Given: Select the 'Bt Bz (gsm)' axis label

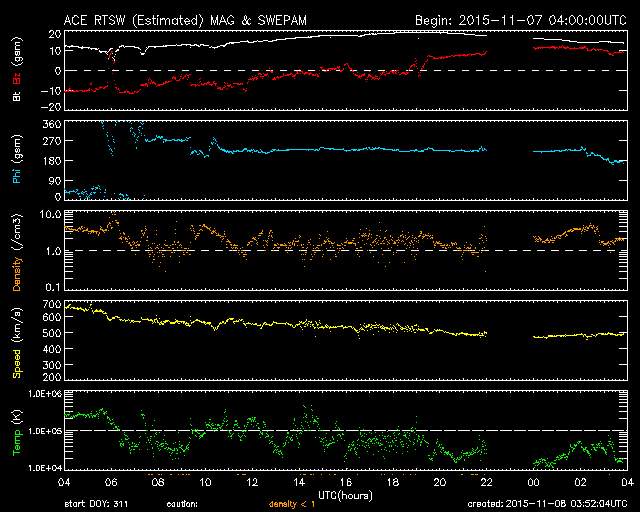Looking at the screenshot, I should [17, 69].
